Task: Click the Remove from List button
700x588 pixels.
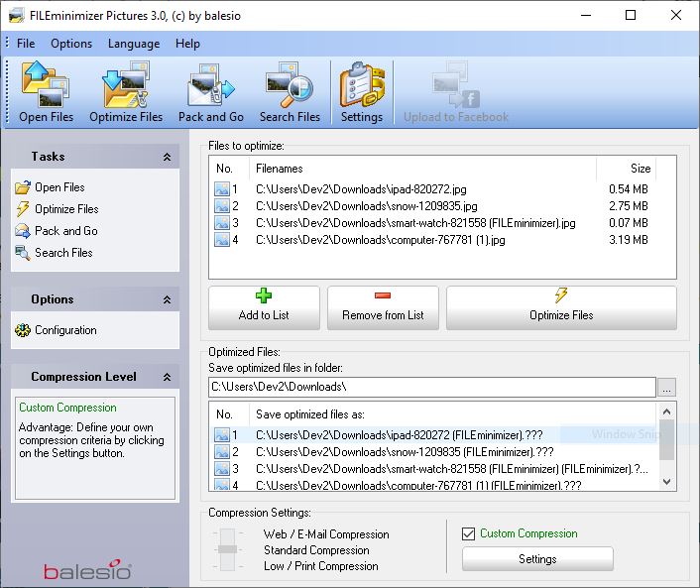Action: click(383, 308)
